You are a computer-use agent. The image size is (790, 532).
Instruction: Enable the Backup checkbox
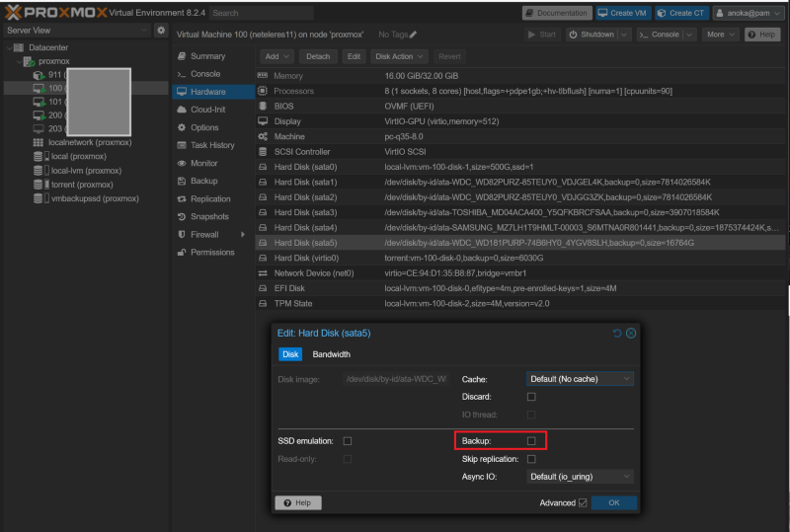[x=531, y=441]
